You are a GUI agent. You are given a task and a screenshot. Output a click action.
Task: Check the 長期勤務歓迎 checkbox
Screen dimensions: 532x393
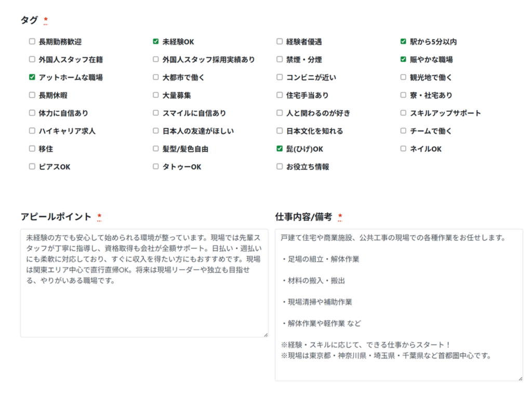tap(32, 42)
